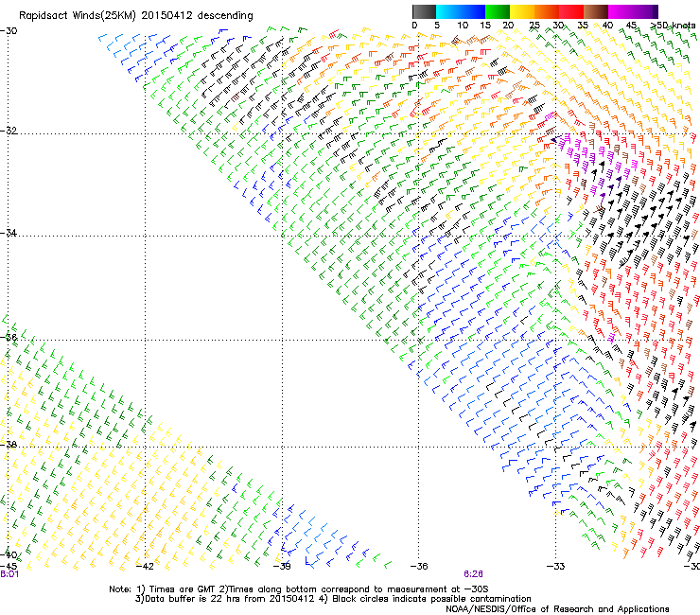The width and height of the screenshot is (700, 615).
Task: Click the orange 25-30 knots color segment
Action: pos(547,11)
